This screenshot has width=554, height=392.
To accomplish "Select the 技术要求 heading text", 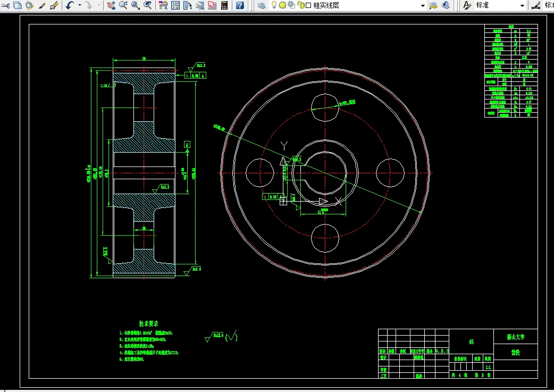I will click(148, 323).
